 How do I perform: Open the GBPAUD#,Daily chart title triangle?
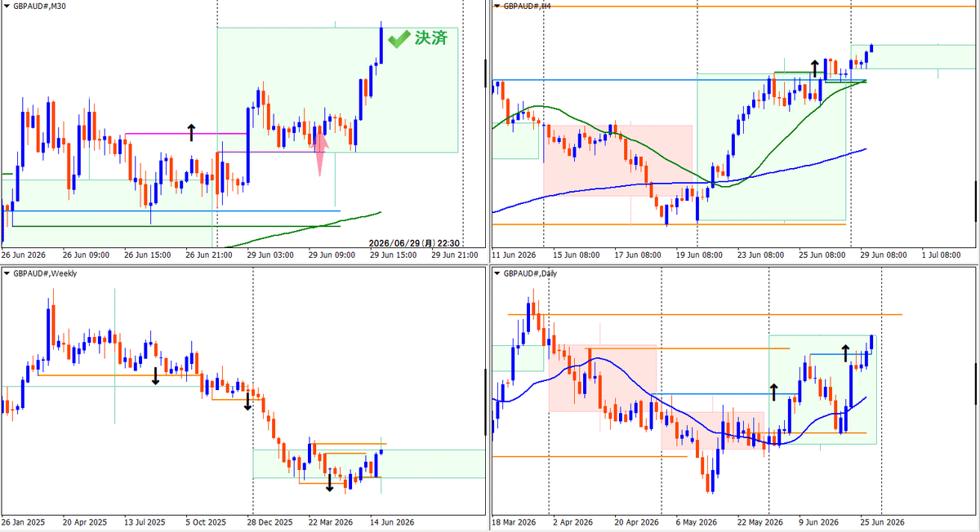[497, 273]
